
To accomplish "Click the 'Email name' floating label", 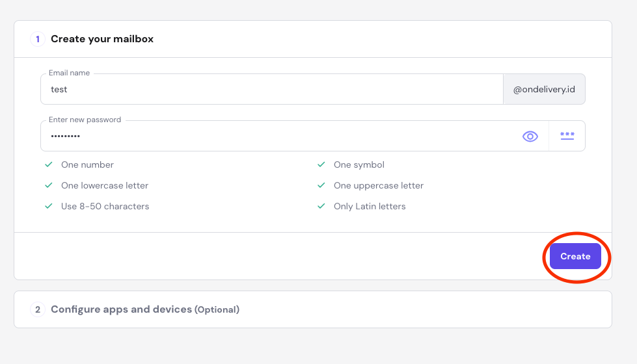I will [69, 73].
